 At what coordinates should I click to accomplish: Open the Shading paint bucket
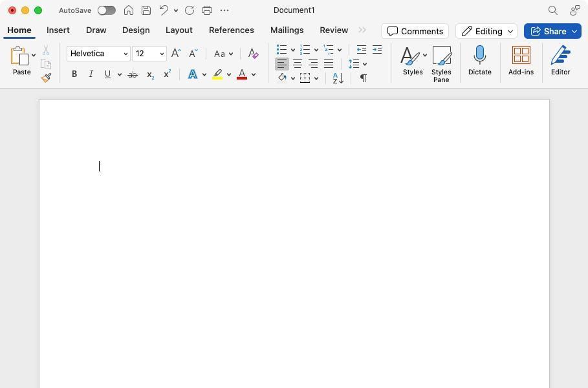(282, 78)
